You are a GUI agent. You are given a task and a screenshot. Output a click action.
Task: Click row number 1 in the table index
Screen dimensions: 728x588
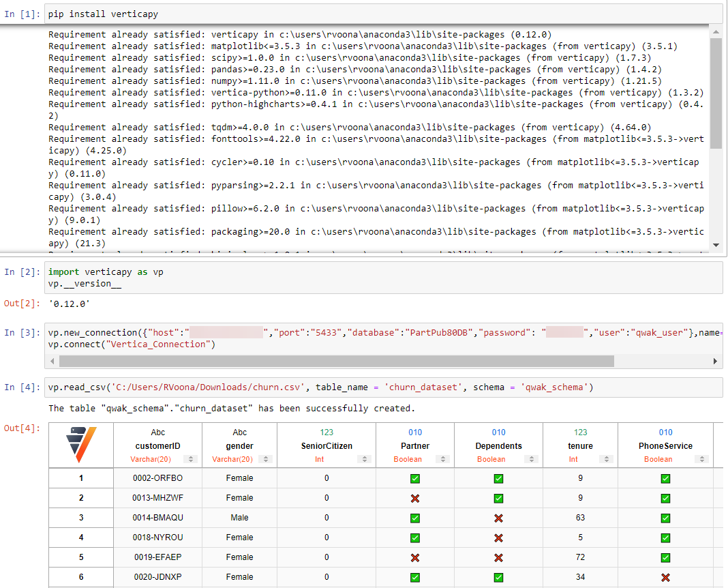point(81,478)
